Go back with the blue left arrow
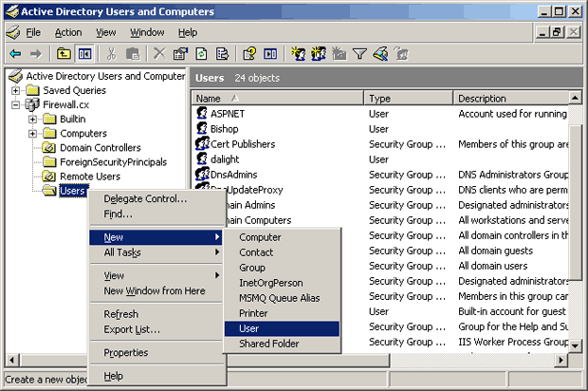The image size is (588, 391). tap(15, 54)
